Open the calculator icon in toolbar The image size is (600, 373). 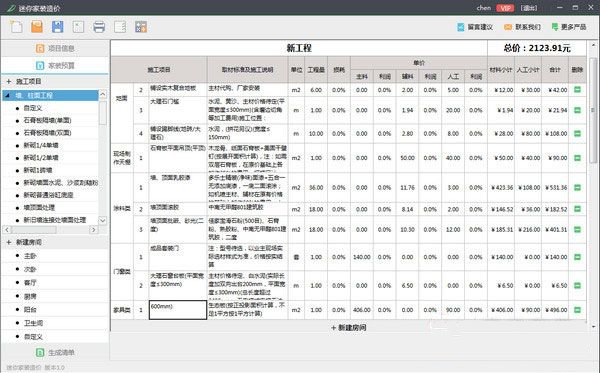click(141, 27)
